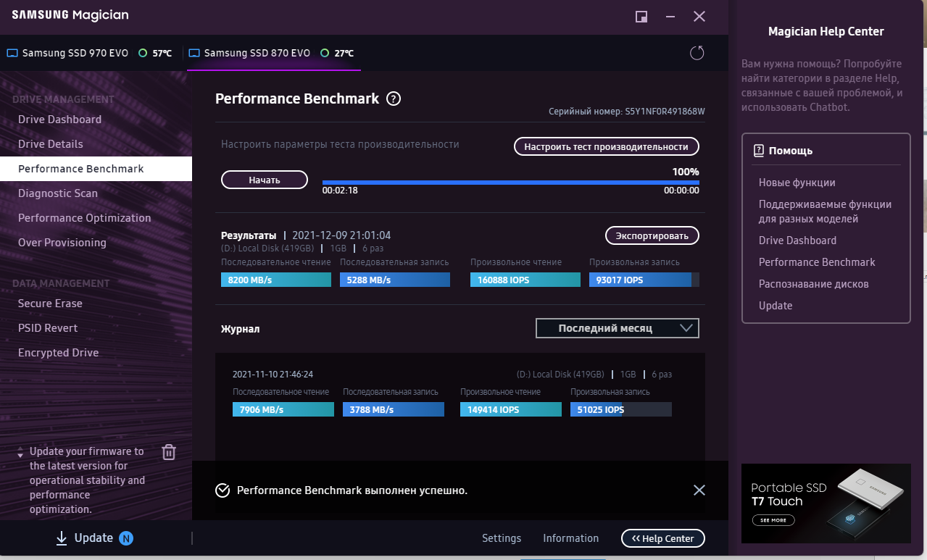
Task: Open Settings at the bottom
Action: click(x=502, y=538)
